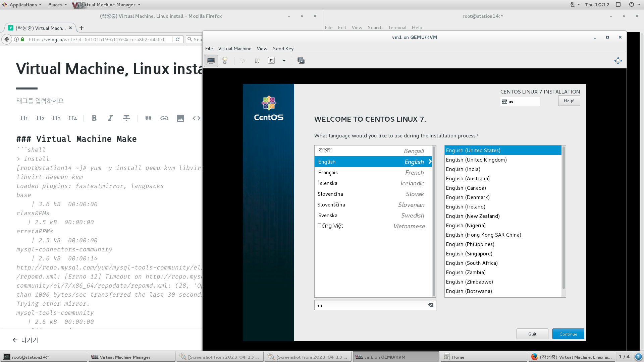Open the Send Key menu
644x362 pixels.
[283, 49]
